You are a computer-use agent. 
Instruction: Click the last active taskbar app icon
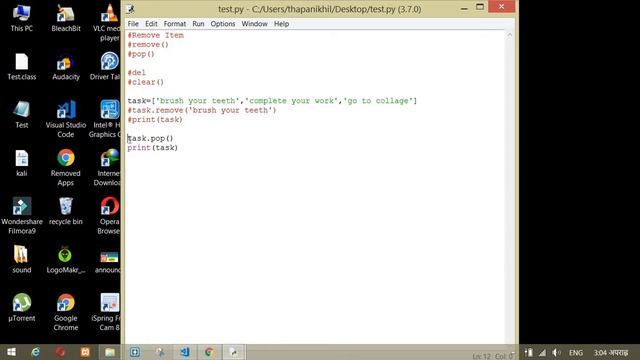coord(234,352)
